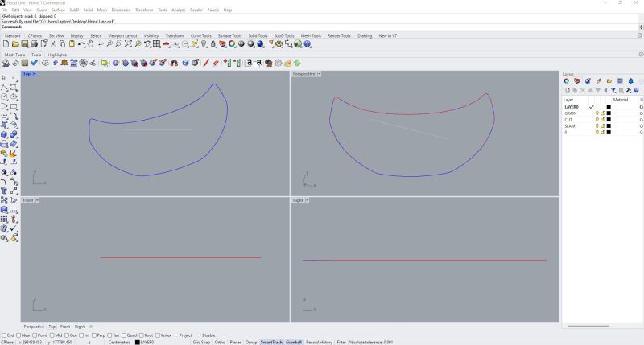Screen dimensions: 644x345
Task: Click the blue checkmark Check mesh icon
Action: tap(34, 63)
